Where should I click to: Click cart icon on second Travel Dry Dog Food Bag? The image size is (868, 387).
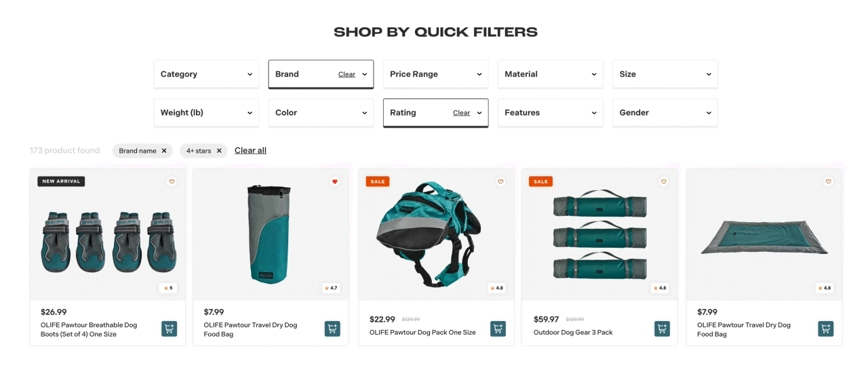(825, 329)
